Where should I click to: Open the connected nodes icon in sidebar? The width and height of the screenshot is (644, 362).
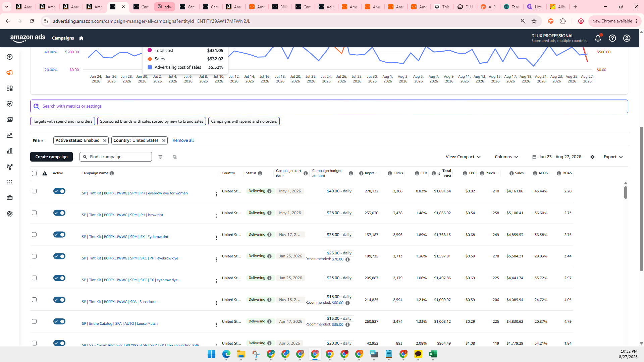coord(10,167)
